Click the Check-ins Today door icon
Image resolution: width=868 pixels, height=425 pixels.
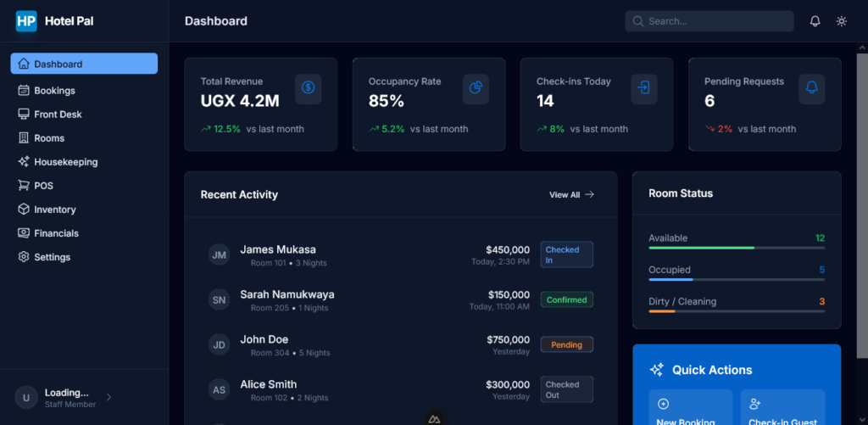(x=643, y=88)
